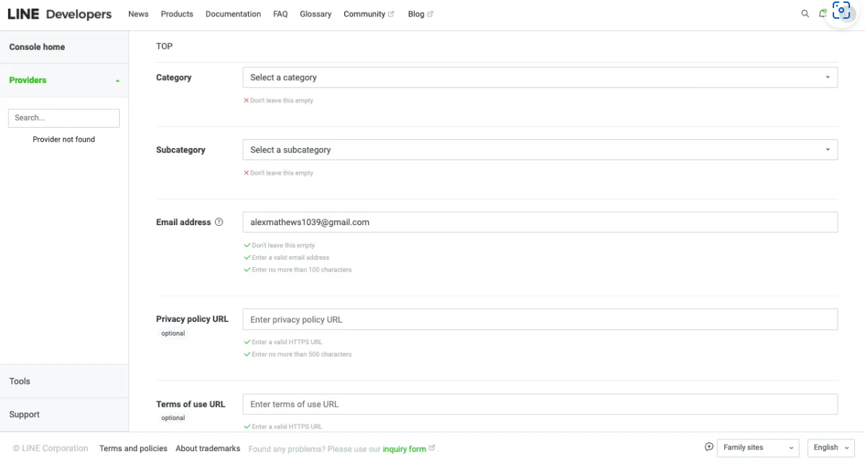Go to the Products menu
868x472 pixels.
click(x=177, y=14)
